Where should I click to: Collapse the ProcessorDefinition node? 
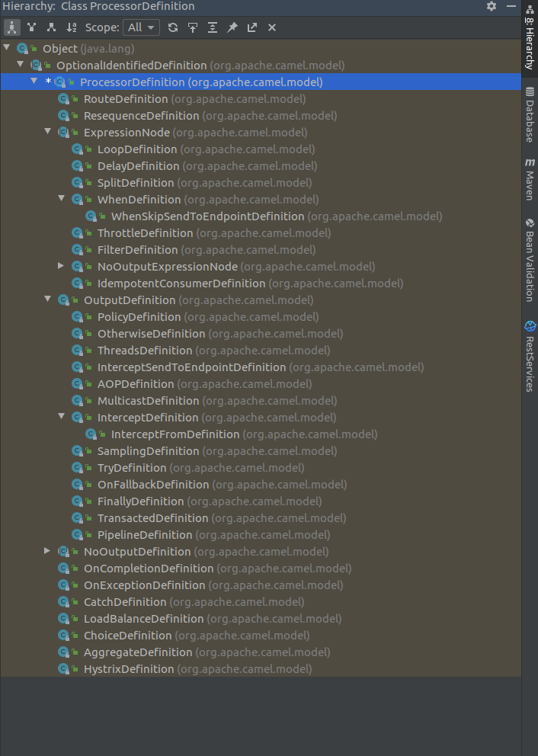pyautogui.click(x=34, y=81)
